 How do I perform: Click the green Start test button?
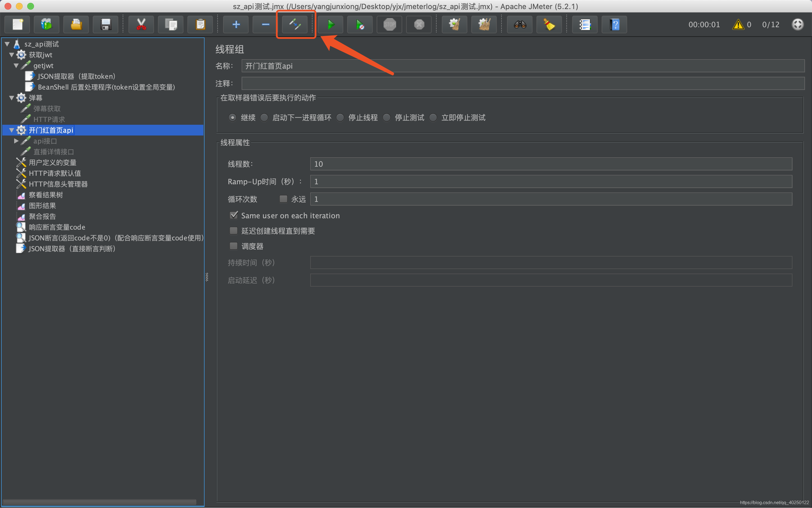coord(330,25)
